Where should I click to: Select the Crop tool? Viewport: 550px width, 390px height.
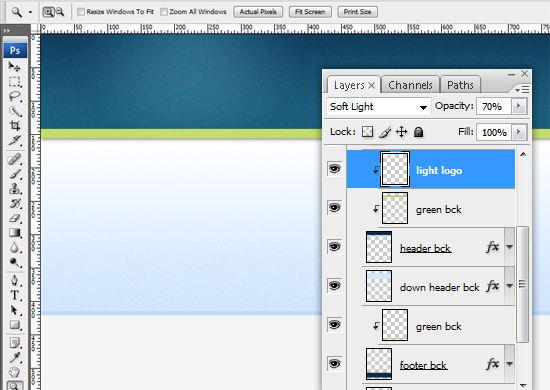(14, 126)
